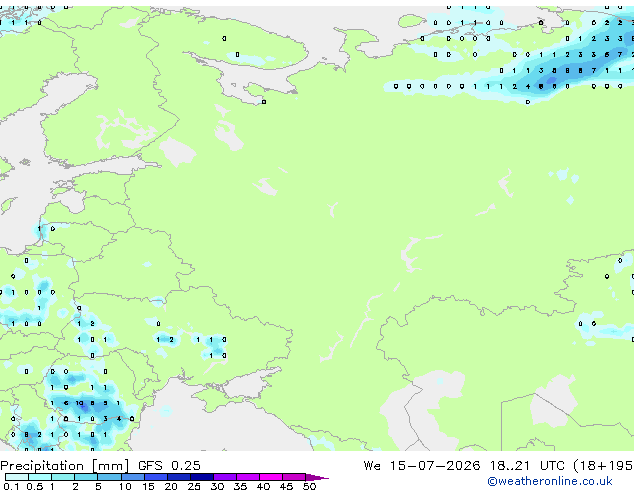Screen dimensions: 634x490
Task: Click the palest swatch between 0.1 and 0.5
Action: pos(17,477)
